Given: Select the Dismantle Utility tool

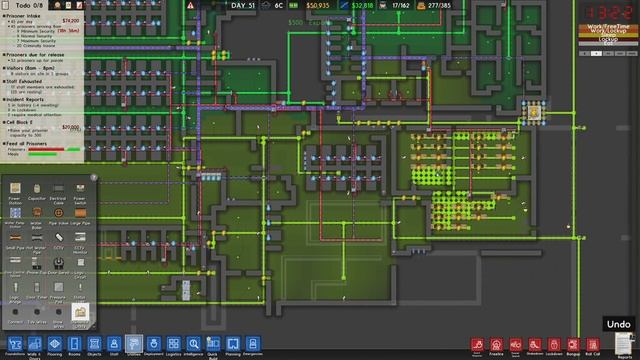Looking at the screenshot, I should click(80, 312).
